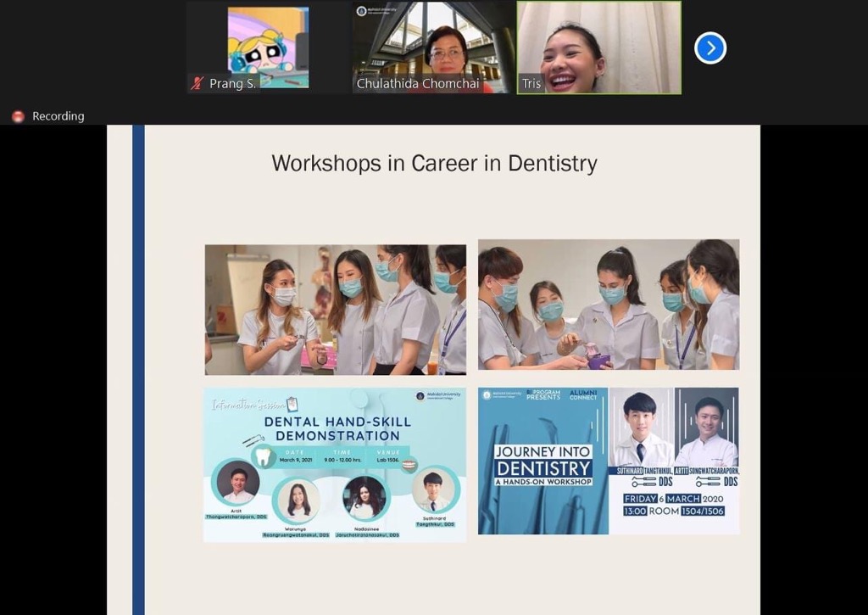868x615 pixels.
Task: Click the Workshops in Career in Dentistry title
Action: pos(434,163)
